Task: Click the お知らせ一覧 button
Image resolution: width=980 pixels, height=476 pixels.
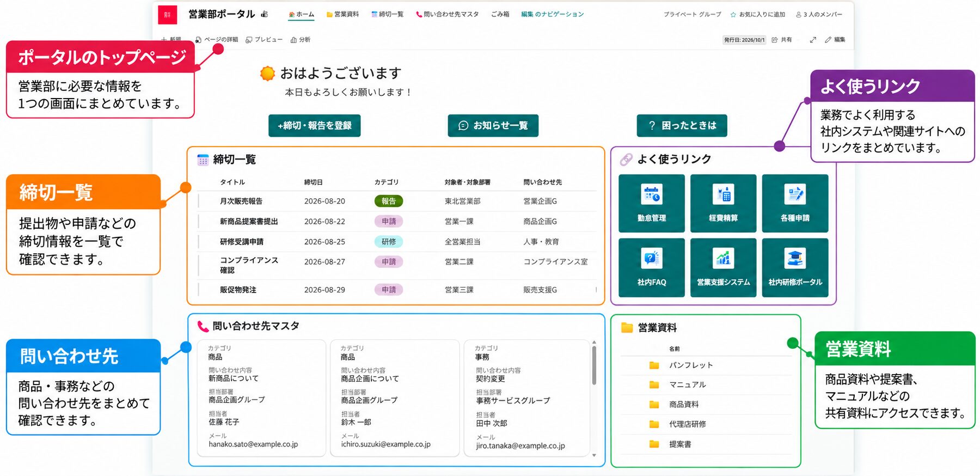Action: 493,125
